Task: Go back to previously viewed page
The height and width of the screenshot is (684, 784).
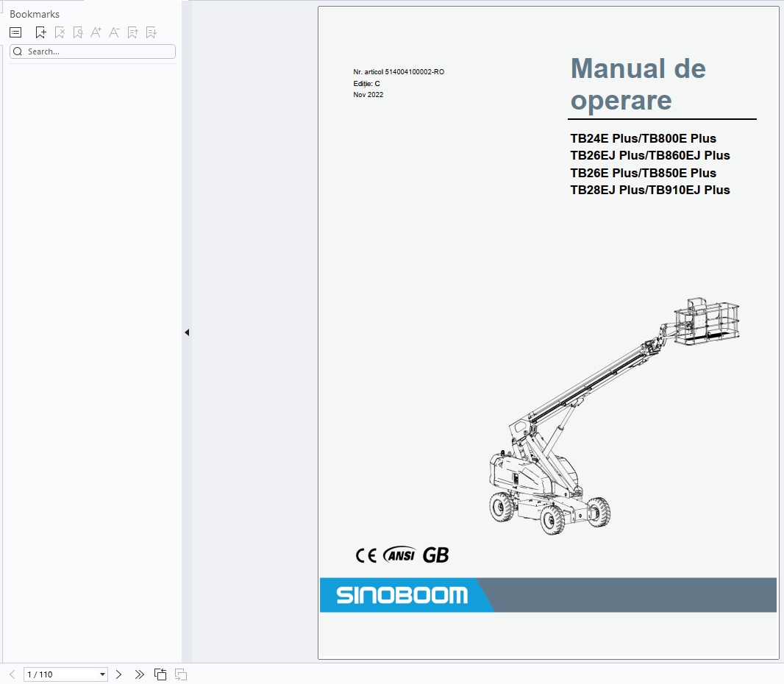Action: tap(160, 674)
